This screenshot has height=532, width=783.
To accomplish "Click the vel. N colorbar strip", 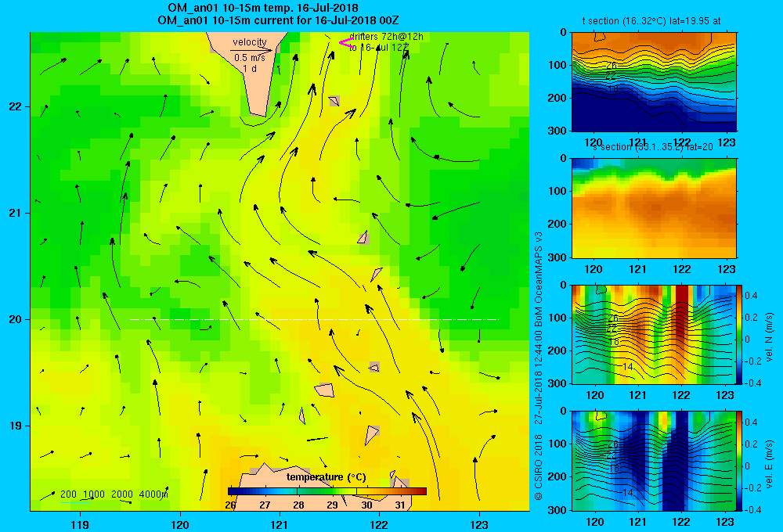I will [x=740, y=334].
